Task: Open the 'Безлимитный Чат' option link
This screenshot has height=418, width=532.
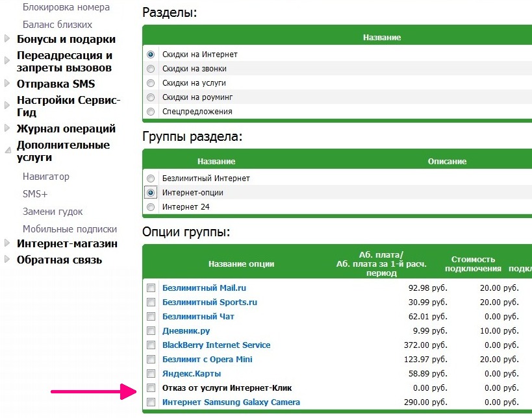Action: 198,316
